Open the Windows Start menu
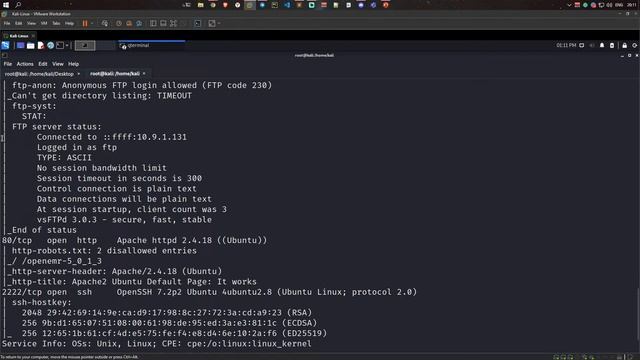Screen dimensions: 640x360 pyautogui.click(x=6, y=5)
